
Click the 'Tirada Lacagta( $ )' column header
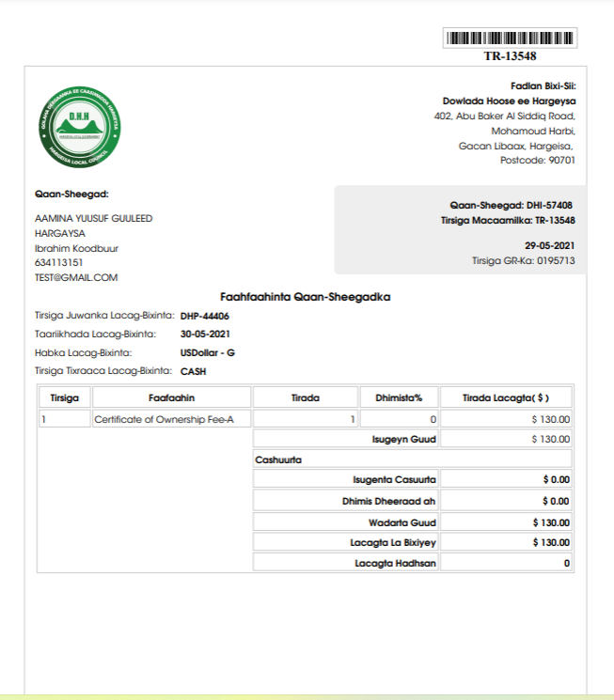[506, 397]
